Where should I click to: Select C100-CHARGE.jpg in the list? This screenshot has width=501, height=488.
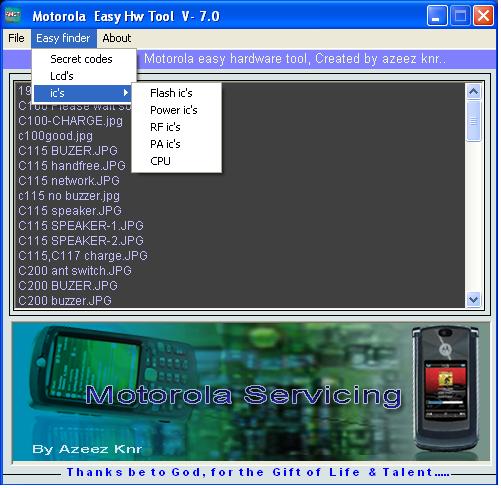tap(70, 121)
